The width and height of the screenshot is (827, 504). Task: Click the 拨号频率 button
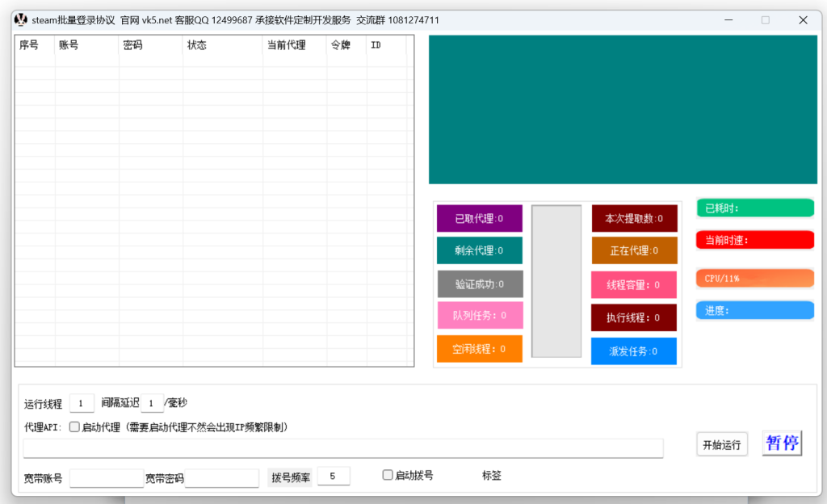click(290, 477)
